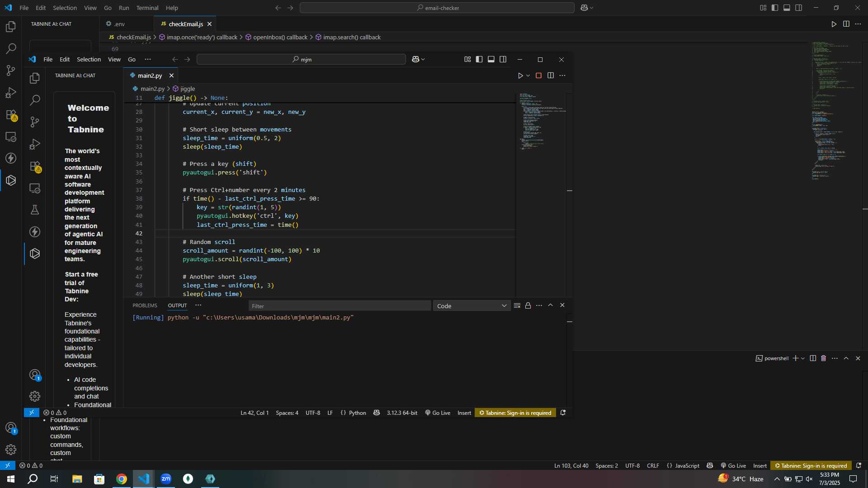Screen dimensions: 868x488
Task: Open new terminal profile dropdown arrow
Action: click(x=803, y=358)
